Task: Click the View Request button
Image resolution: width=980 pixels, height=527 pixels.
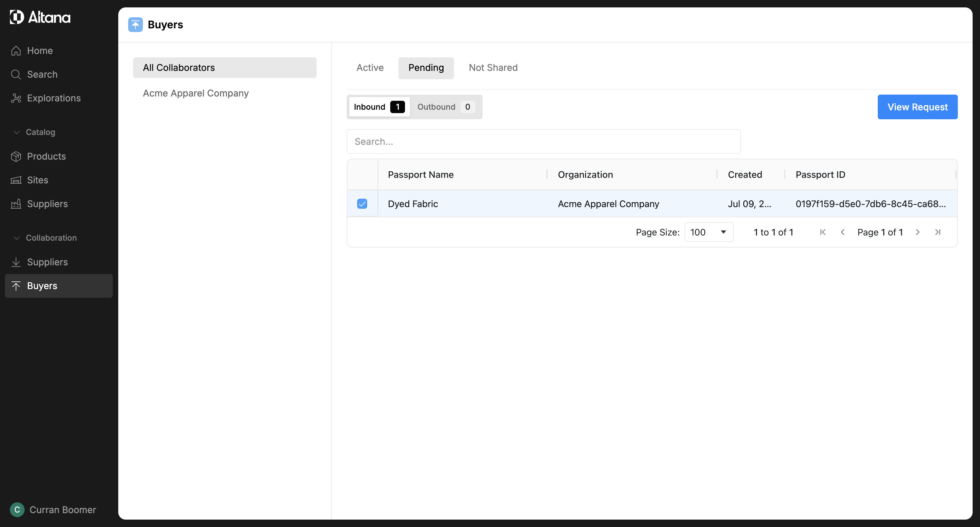Action: (917, 107)
